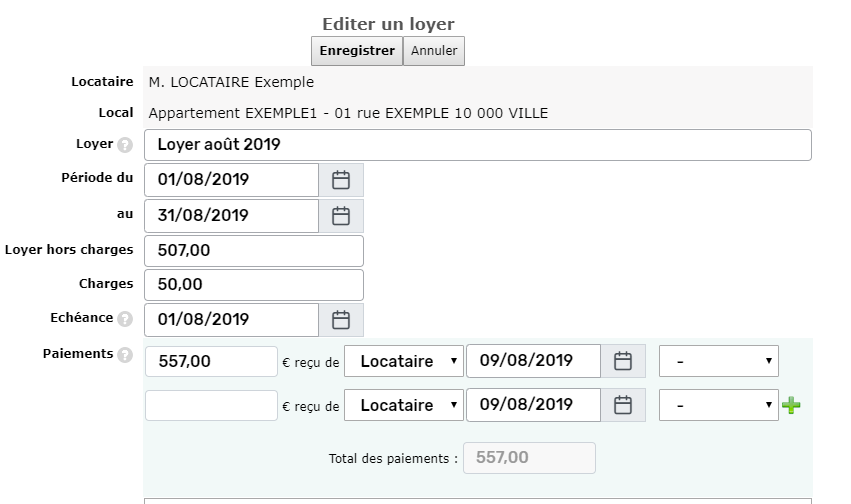Click Enregistrer to save the rent
Viewport: 851px width, 504px height.
pos(357,51)
